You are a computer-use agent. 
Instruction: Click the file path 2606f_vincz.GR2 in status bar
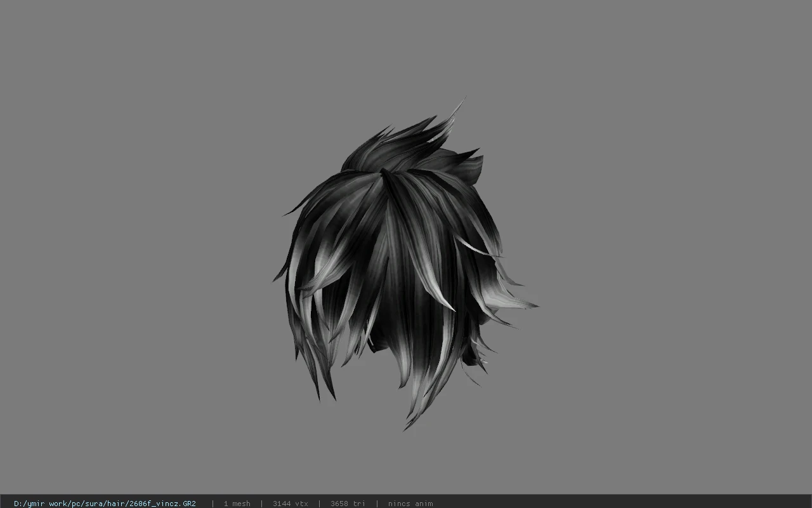(x=105, y=504)
